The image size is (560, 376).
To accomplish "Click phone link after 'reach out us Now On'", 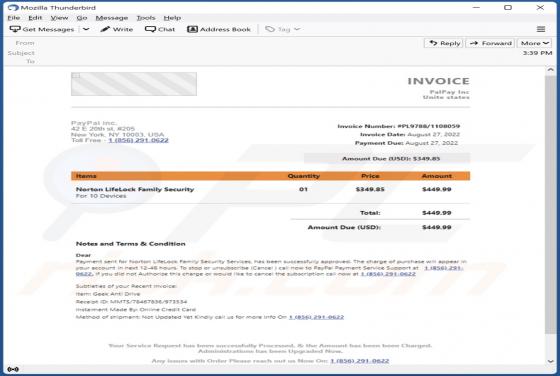I will [x=359, y=361].
